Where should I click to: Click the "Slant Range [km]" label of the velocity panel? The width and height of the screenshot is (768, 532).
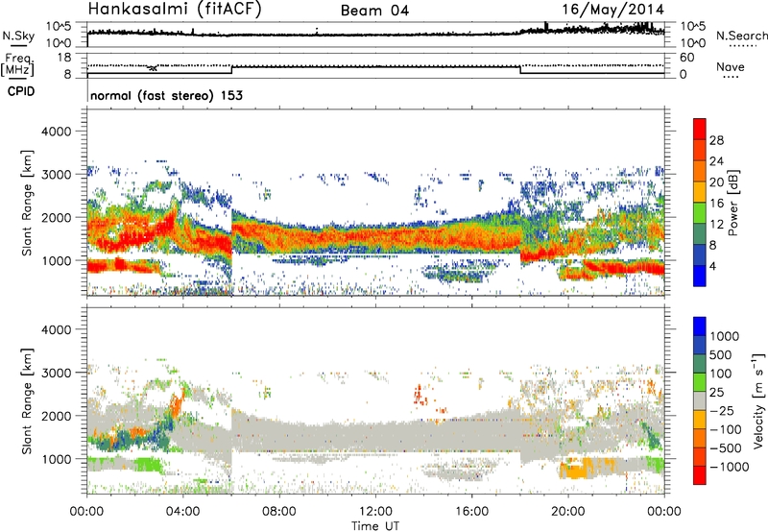coord(27,401)
